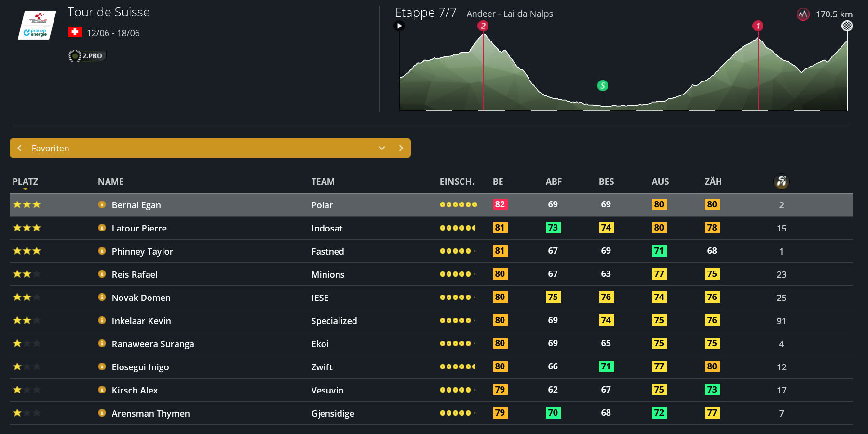
Task: Click the red BE 82 rating of Bernal
Action: point(500,204)
